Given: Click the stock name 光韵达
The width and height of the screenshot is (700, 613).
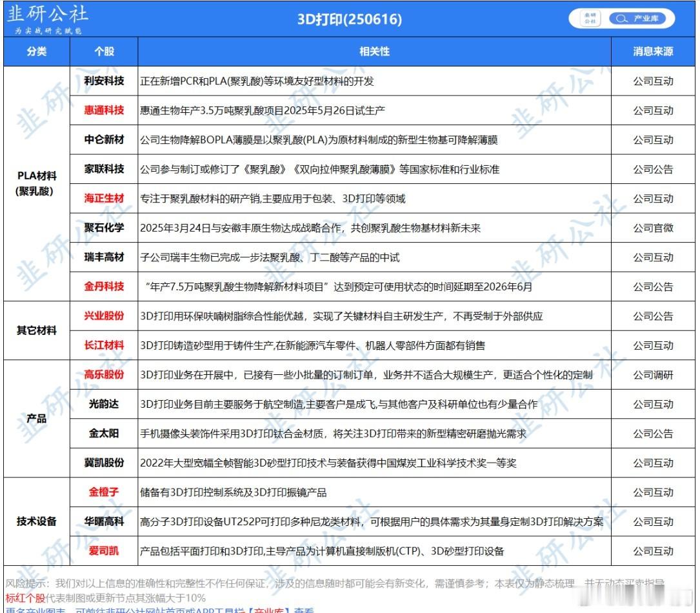Looking at the screenshot, I should pyautogui.click(x=104, y=404).
